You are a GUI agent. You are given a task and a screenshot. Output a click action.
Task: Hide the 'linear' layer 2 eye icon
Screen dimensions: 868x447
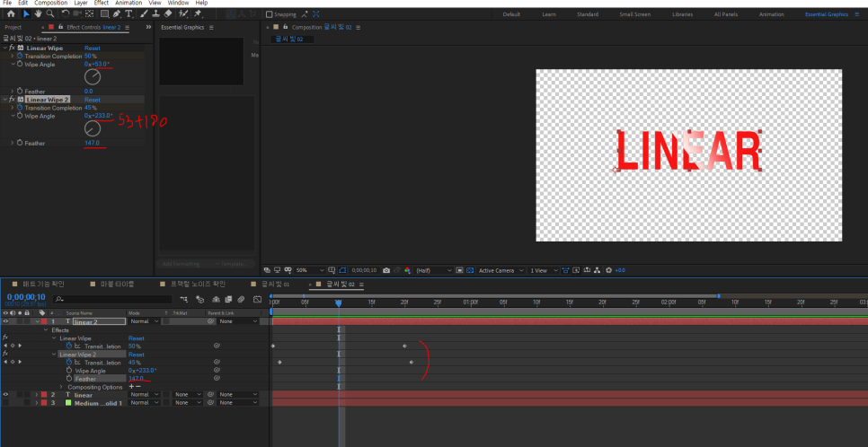[x=5, y=395]
